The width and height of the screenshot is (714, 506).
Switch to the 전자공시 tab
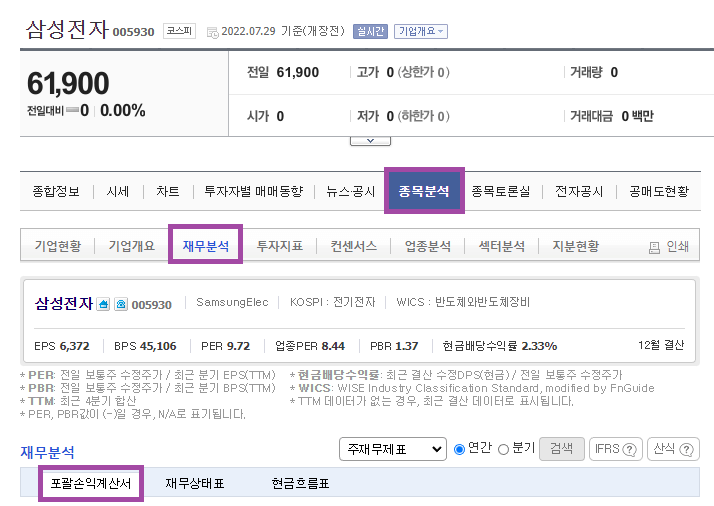(579, 191)
